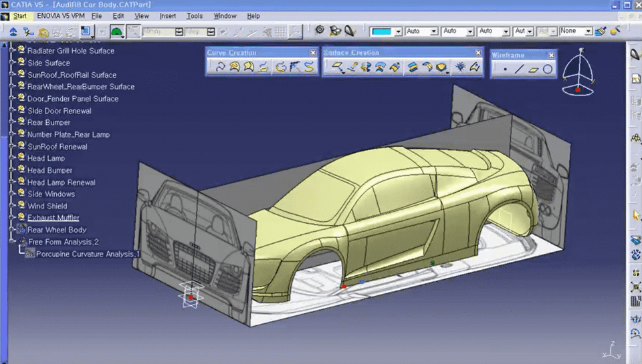Select Planar Patch surface tool
The width and height of the screenshot is (642, 364).
pyautogui.click(x=338, y=67)
